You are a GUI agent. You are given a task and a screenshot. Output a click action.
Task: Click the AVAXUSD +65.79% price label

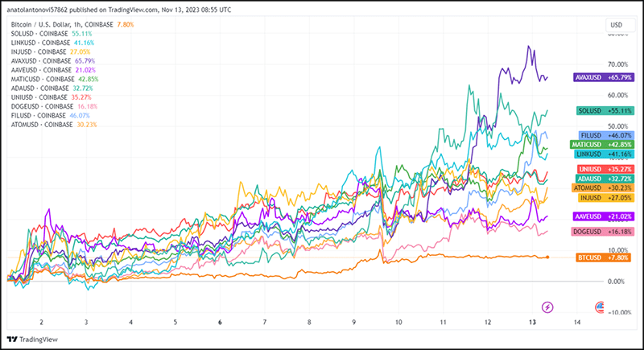coord(604,77)
